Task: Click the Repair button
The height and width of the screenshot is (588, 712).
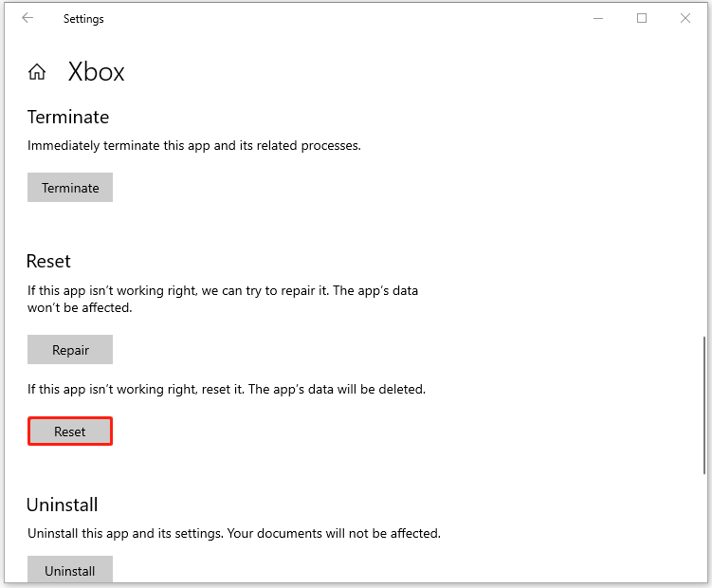Action: click(x=70, y=349)
